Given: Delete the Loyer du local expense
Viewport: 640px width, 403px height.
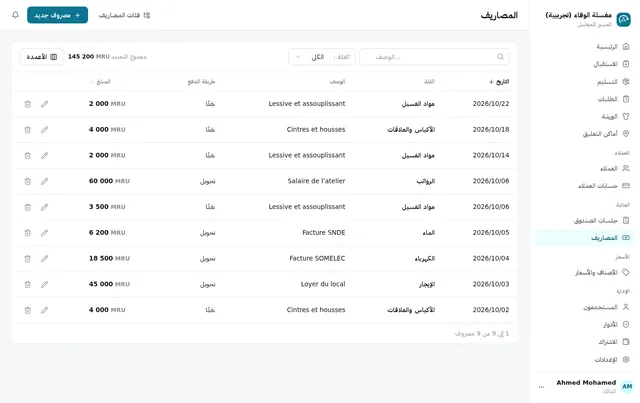Looking at the screenshot, I should [x=27, y=284].
